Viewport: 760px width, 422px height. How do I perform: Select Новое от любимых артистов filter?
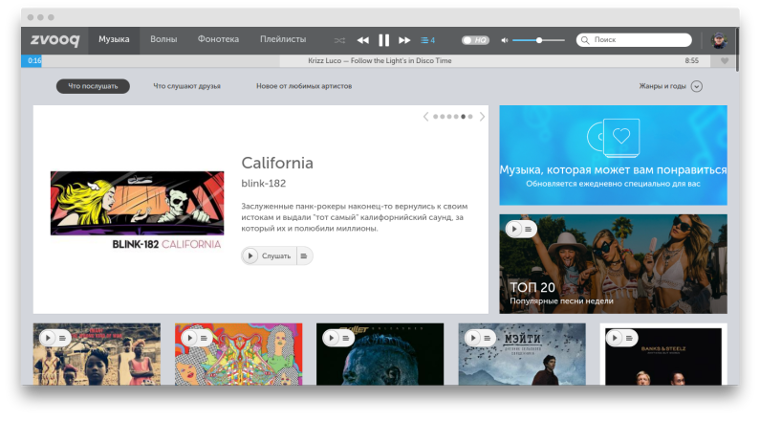point(304,86)
